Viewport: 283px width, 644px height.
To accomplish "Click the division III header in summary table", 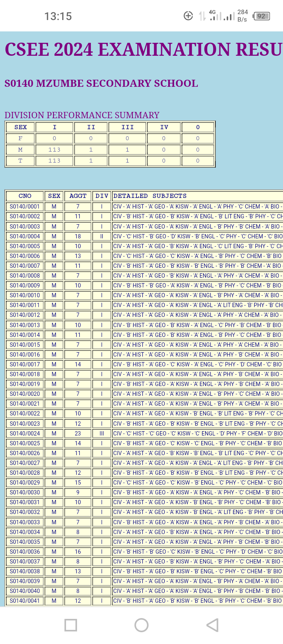I will [127, 127].
